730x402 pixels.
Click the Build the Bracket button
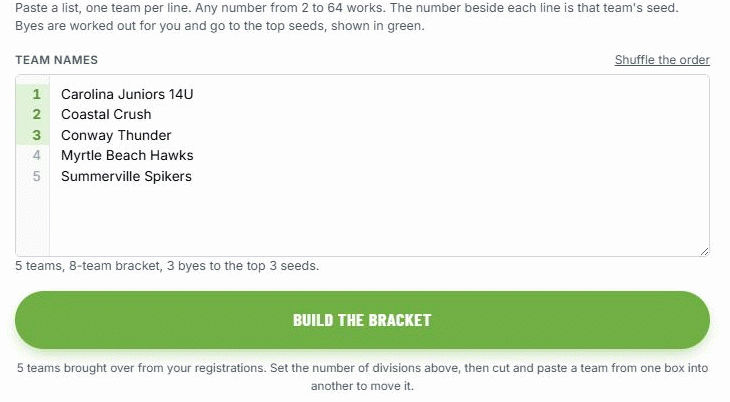(362, 320)
